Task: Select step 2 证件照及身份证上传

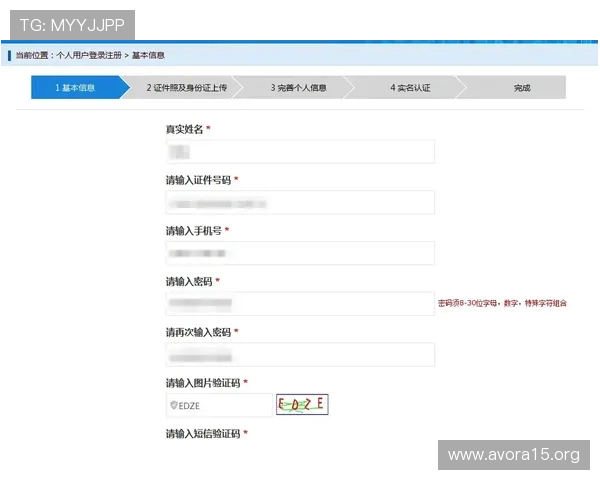Action: (186, 88)
